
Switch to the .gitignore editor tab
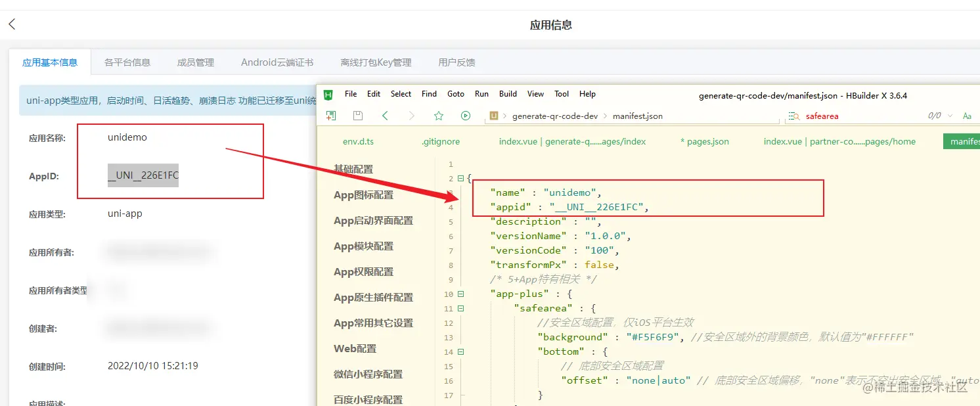point(441,141)
